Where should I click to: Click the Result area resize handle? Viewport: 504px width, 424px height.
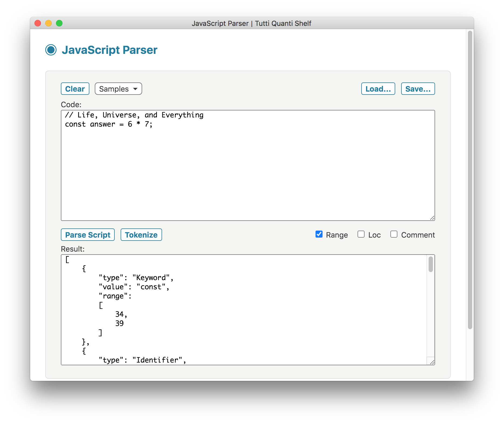click(x=432, y=362)
